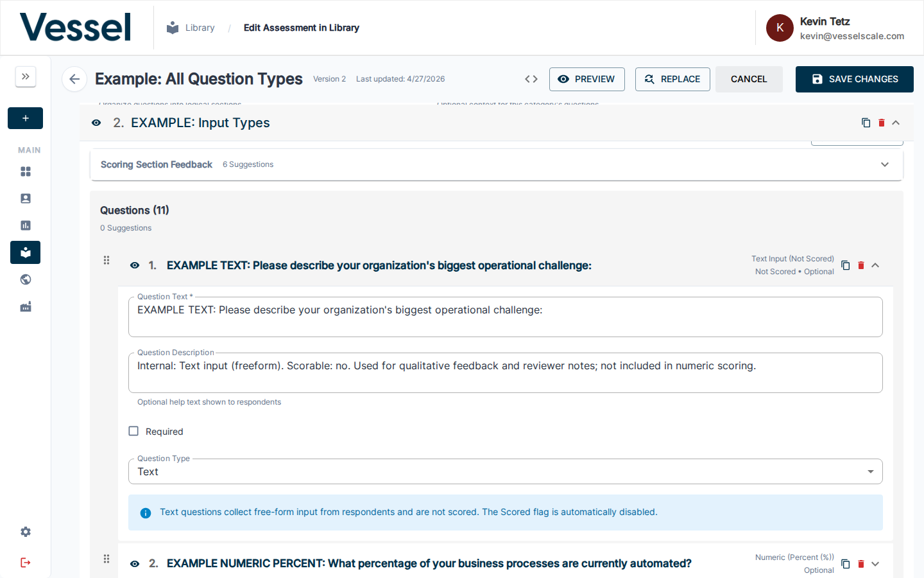Edit the Question Text field

(x=506, y=317)
